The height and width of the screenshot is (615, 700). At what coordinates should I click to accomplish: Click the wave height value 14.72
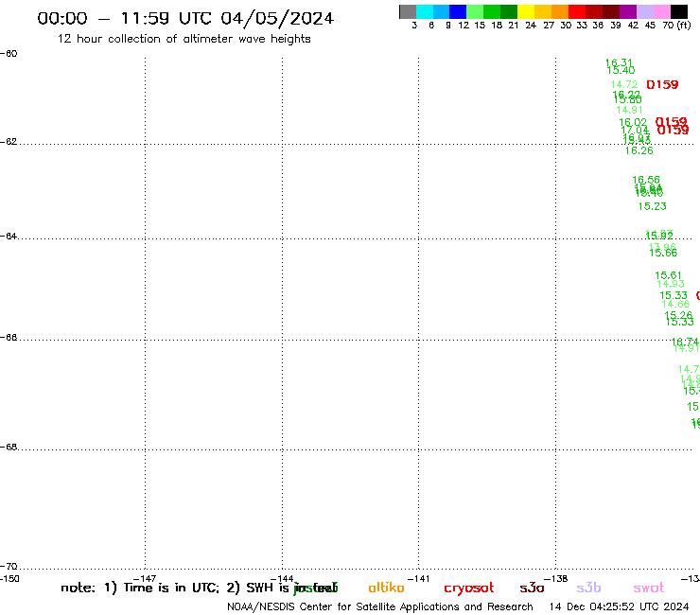click(624, 84)
